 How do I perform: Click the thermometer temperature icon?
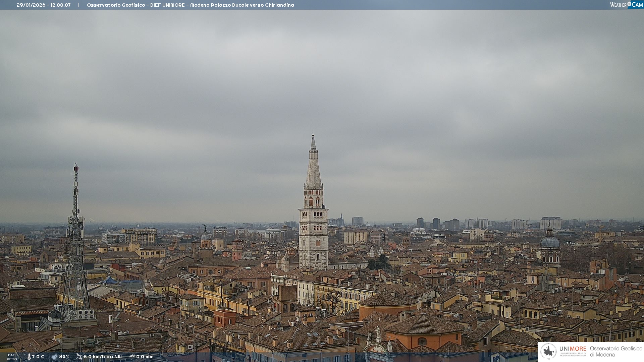tap(29, 357)
